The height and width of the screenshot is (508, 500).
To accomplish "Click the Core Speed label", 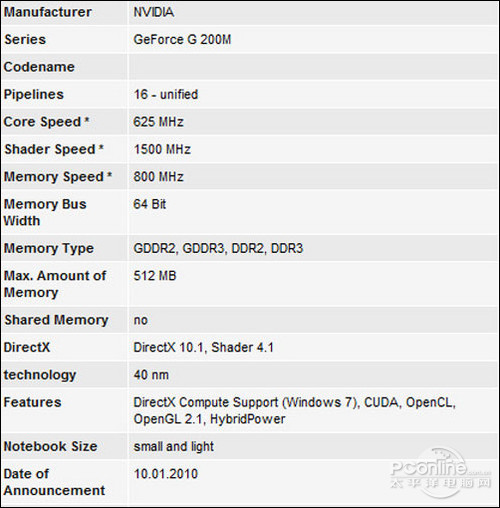I will [x=46, y=122].
